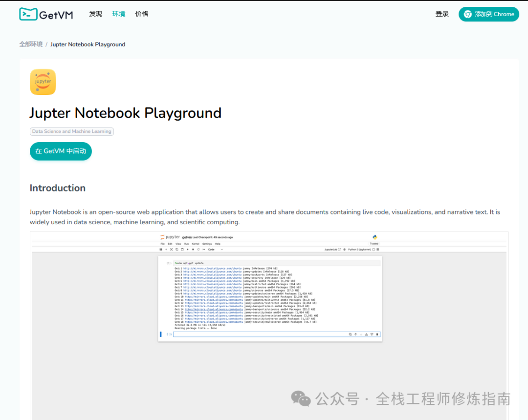
Task: Click the Jupter Notebook Playground breadcrumb item
Action: (x=88, y=44)
